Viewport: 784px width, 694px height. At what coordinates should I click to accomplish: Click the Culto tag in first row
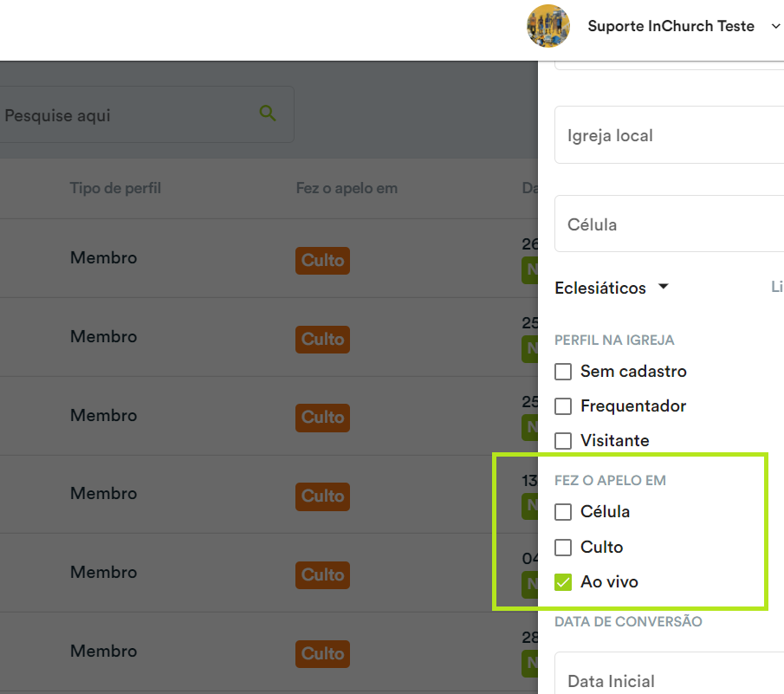tap(322, 261)
